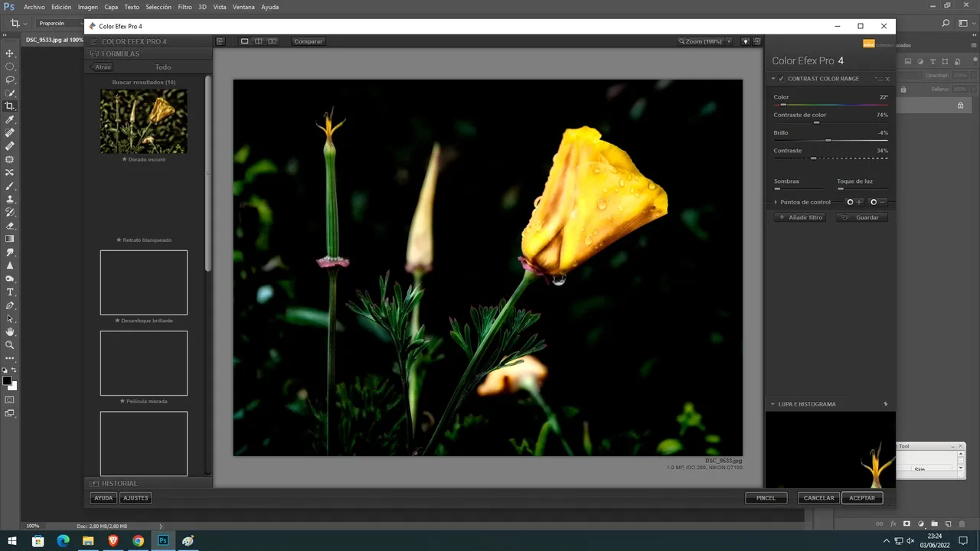The image size is (980, 551).
Task: Click the Cancelar button
Action: tap(818, 497)
